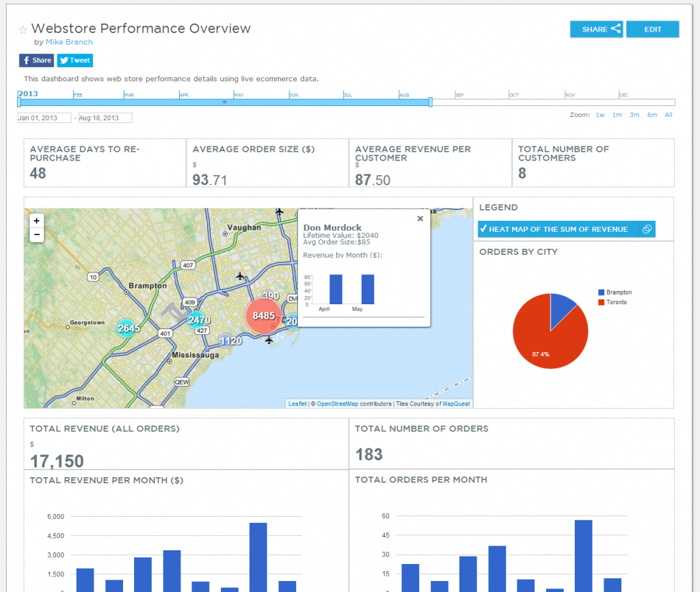This screenshot has height=592, width=700.
Task: Open the Mike Branch author link
Action: (69, 42)
